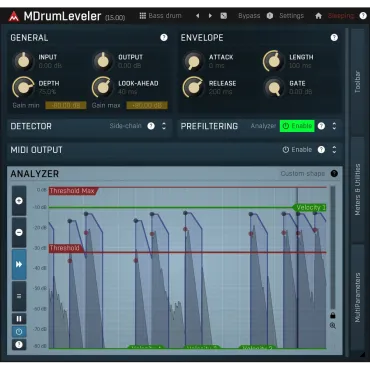Screen dimensions: 370x370
Task: Click analyzer equals normalize button
Action: [19, 296]
